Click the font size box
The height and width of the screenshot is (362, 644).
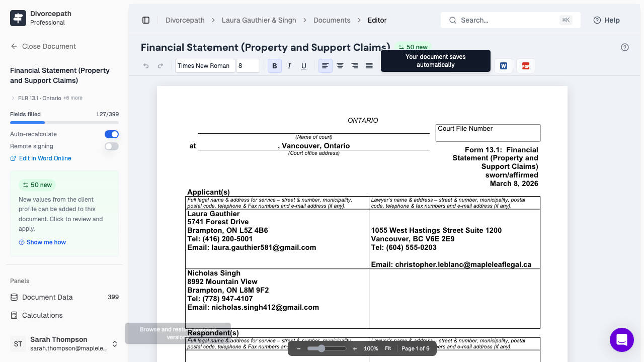coord(248,66)
